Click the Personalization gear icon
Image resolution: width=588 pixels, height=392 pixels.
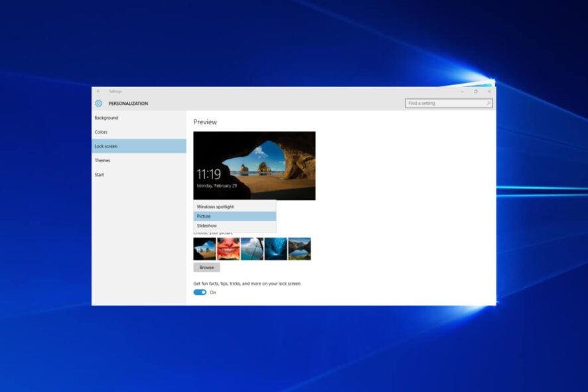click(99, 103)
